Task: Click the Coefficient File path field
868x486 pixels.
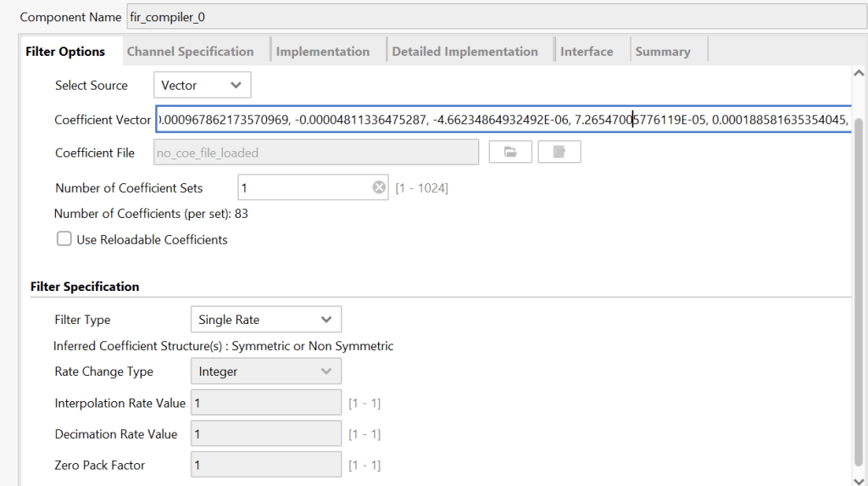Action: click(315, 153)
